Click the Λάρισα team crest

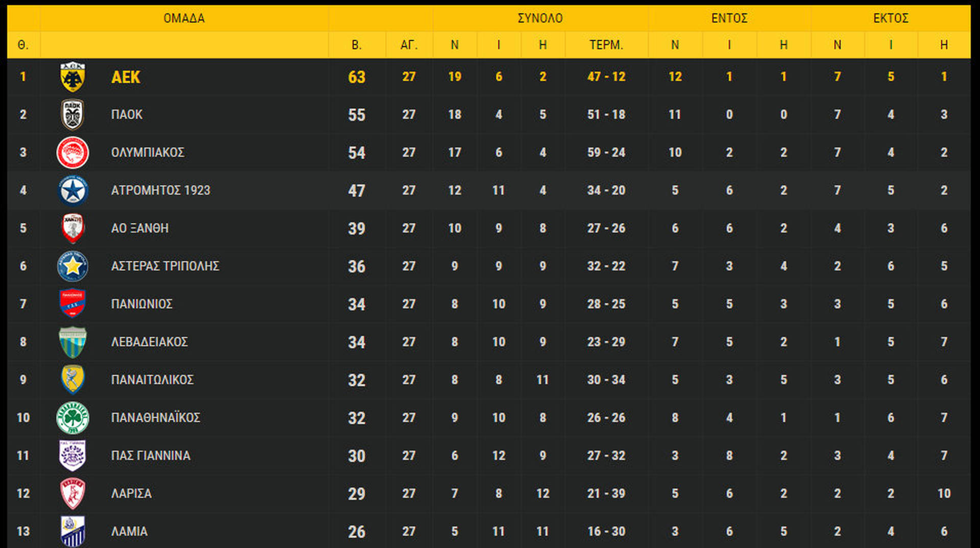[72, 493]
